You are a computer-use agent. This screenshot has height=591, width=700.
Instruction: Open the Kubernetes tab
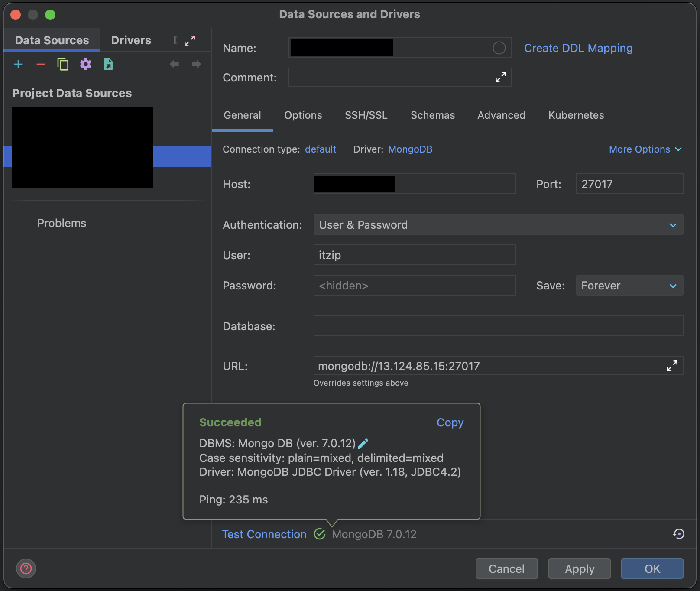click(576, 115)
